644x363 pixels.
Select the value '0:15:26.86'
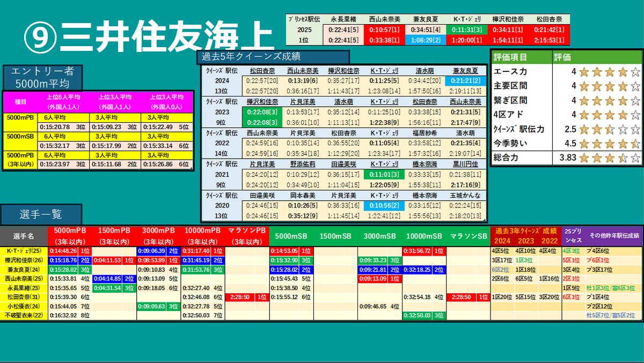pos(158,165)
